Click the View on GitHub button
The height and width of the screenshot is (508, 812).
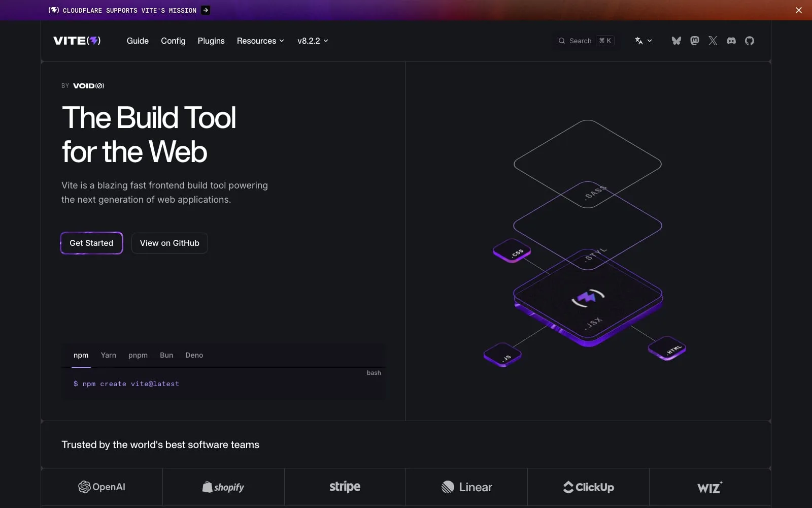[x=170, y=243]
